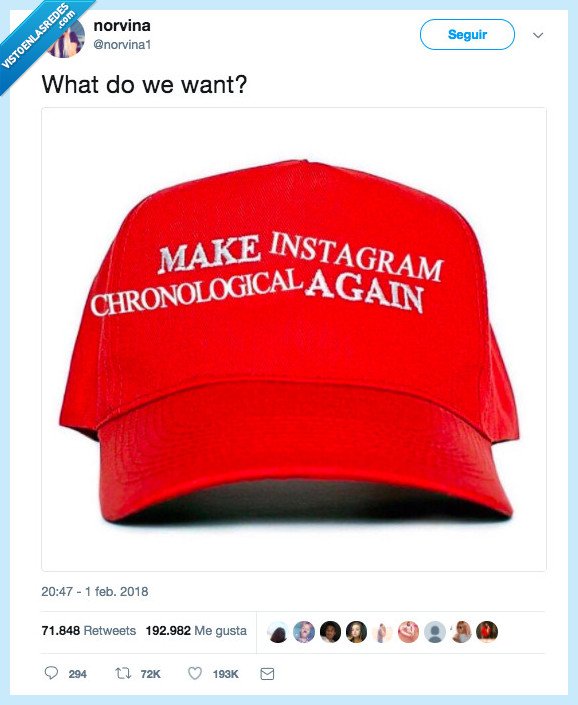Open the second liker avatar

tap(304, 632)
